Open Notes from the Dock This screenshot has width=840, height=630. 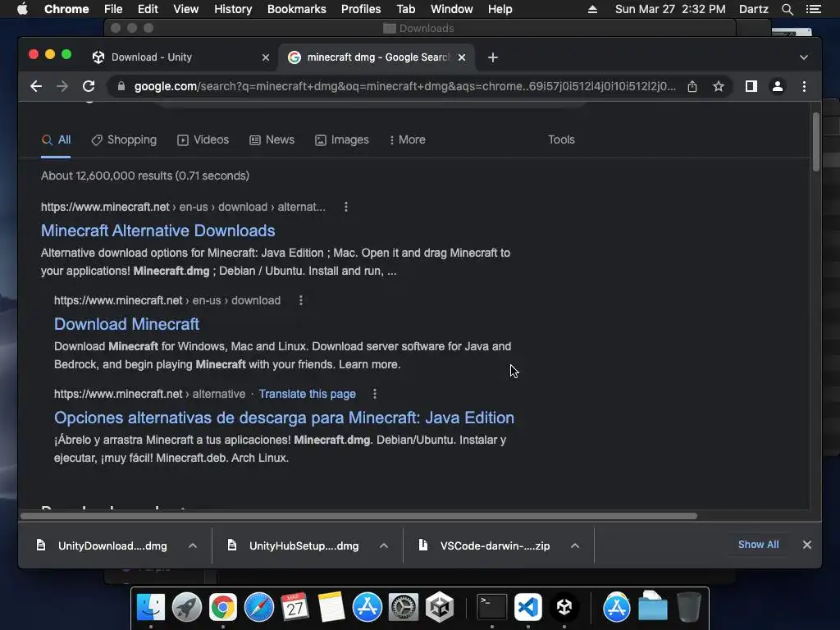(x=331, y=608)
